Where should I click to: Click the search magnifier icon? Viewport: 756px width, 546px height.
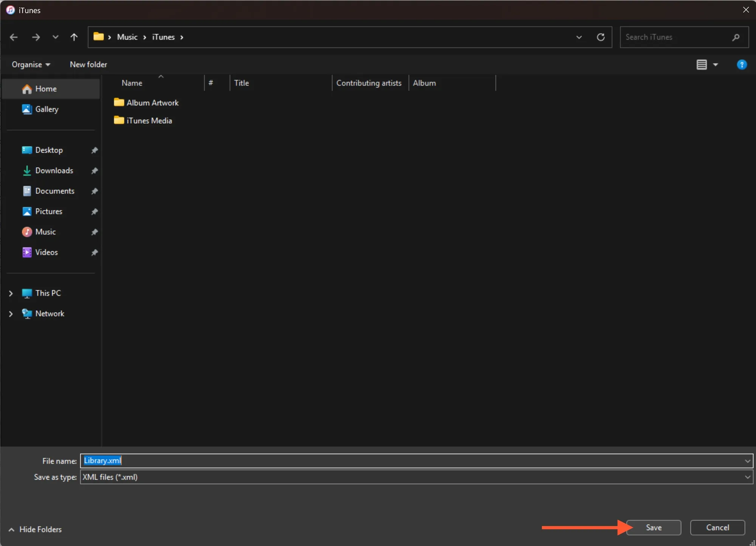coord(736,37)
